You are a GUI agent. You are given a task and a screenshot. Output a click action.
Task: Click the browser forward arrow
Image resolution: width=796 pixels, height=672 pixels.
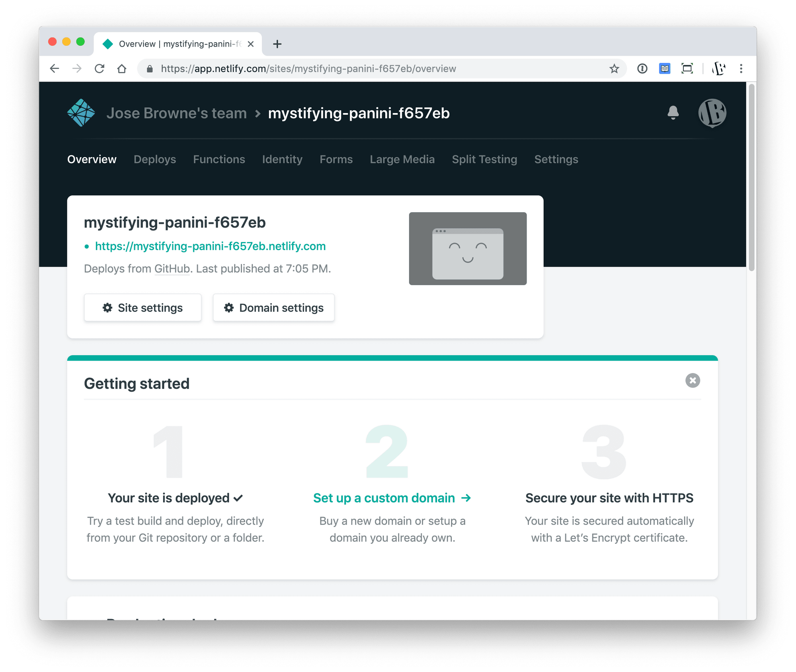click(x=77, y=68)
